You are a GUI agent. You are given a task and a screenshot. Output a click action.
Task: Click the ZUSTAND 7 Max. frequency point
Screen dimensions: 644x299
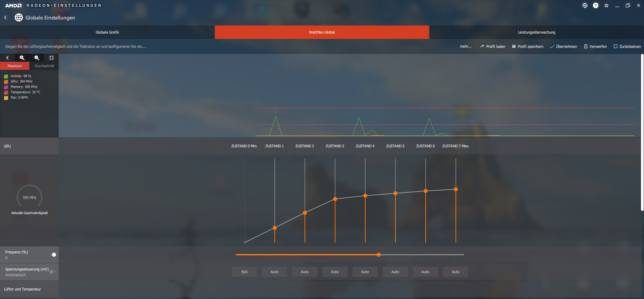point(456,189)
